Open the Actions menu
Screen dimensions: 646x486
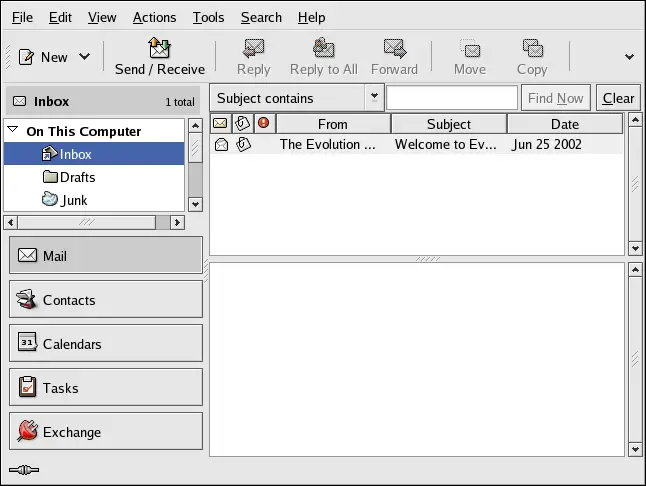click(x=154, y=17)
